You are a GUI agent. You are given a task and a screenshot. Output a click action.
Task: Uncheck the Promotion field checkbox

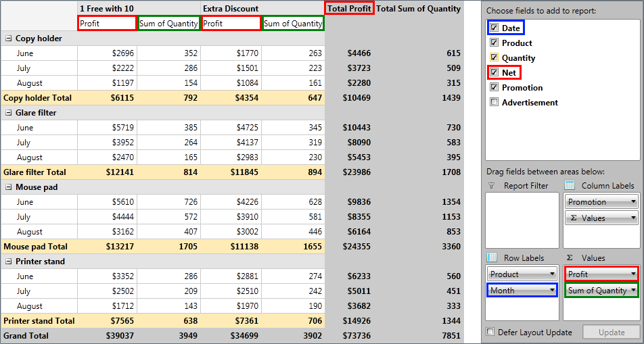495,87
